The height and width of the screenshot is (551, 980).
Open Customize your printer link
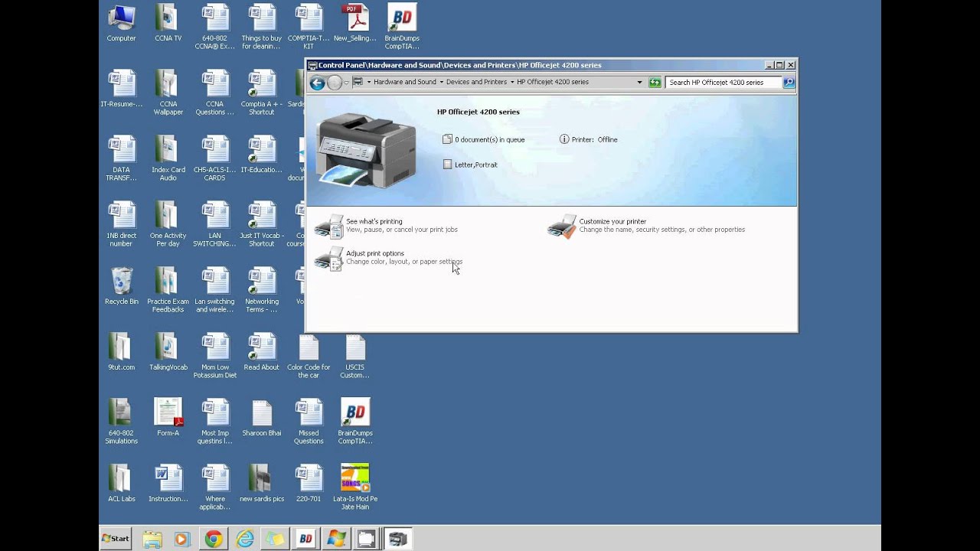click(x=612, y=221)
